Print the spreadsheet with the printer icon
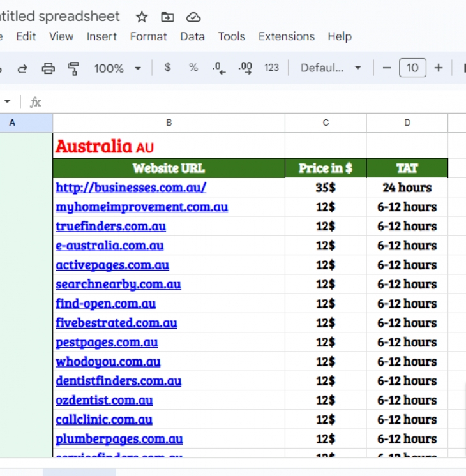 pos(49,68)
